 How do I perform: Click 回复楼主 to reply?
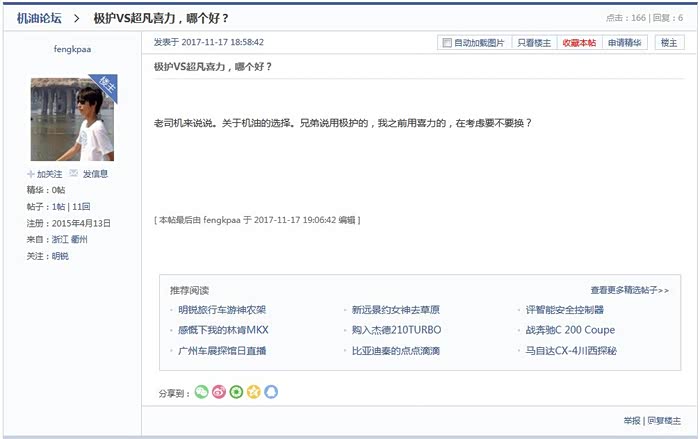[664, 421]
